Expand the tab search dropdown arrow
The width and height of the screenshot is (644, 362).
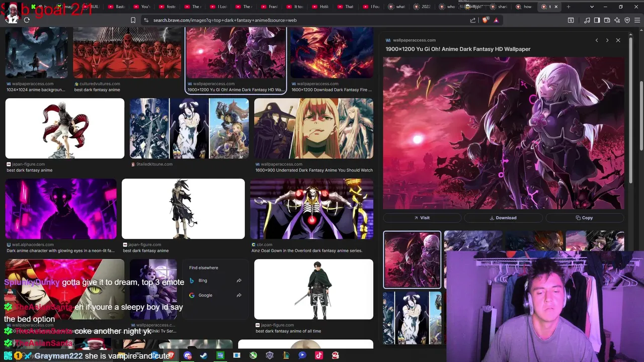pos(592,7)
